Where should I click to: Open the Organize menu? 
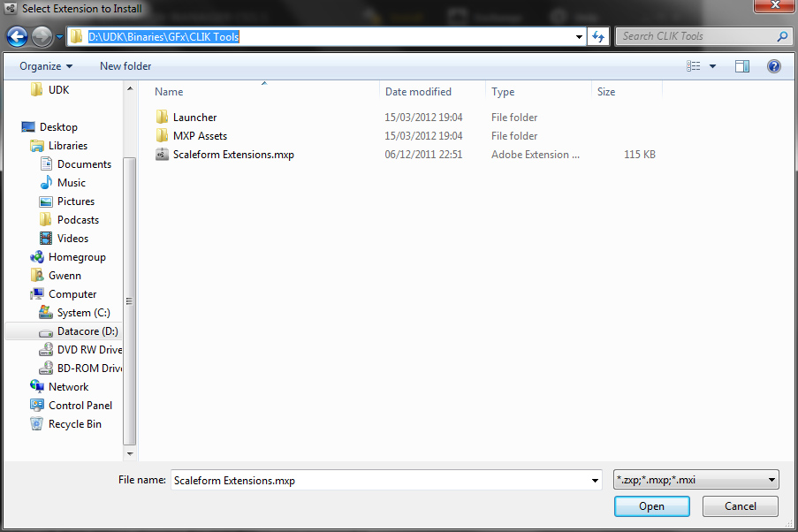click(x=46, y=66)
